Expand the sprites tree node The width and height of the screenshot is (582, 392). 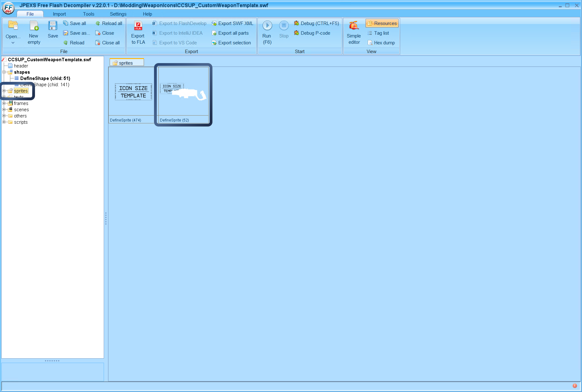pos(4,91)
